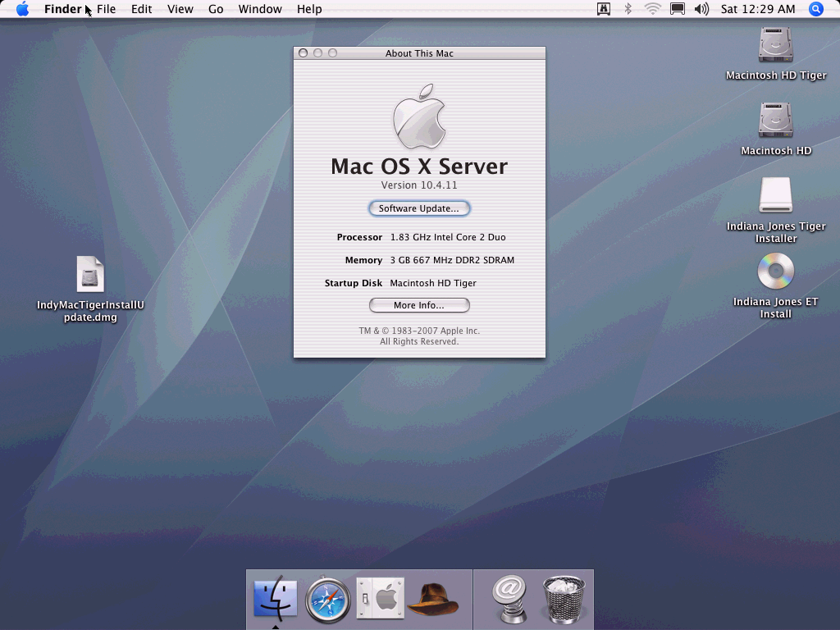Click the Software Update... button
The width and height of the screenshot is (840, 630).
[419, 208]
